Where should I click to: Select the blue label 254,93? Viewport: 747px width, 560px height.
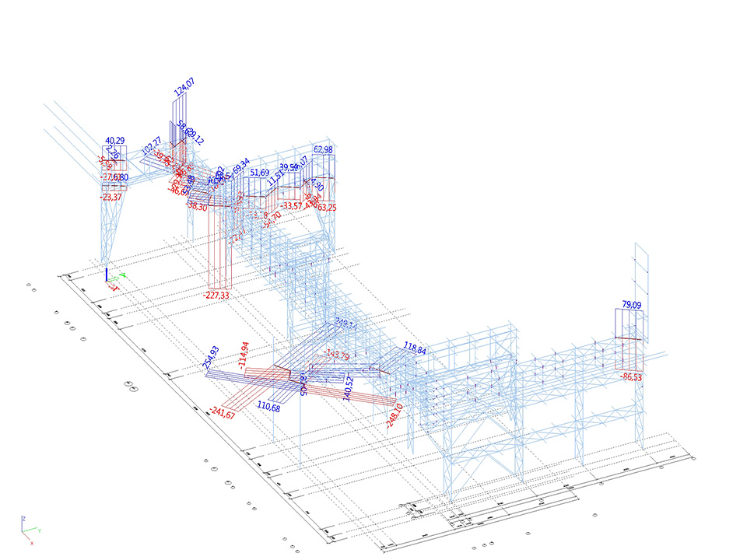tap(211, 356)
